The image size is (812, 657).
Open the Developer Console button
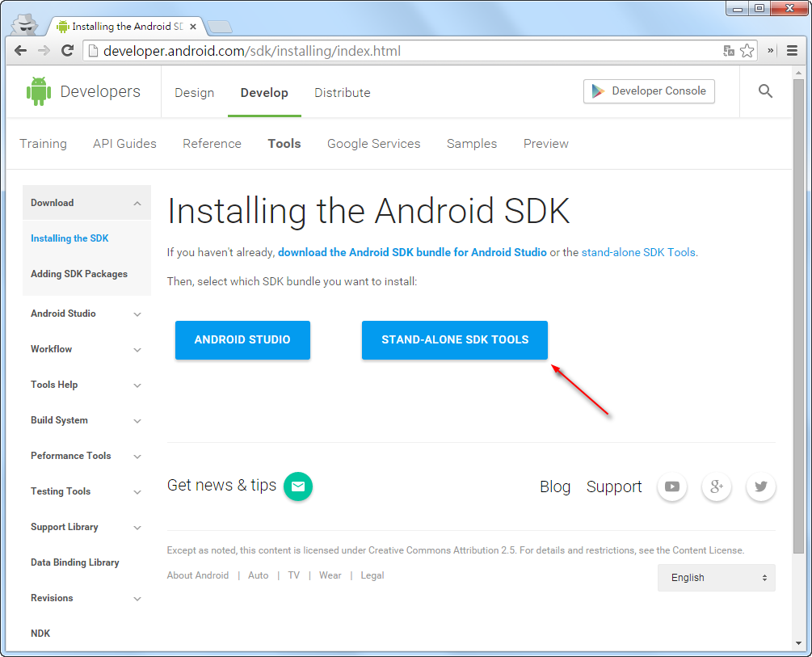point(649,91)
